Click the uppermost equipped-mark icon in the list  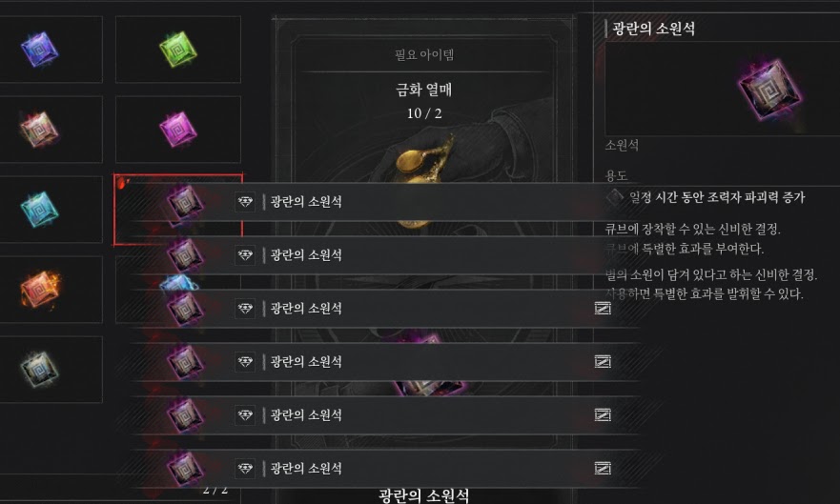603,308
